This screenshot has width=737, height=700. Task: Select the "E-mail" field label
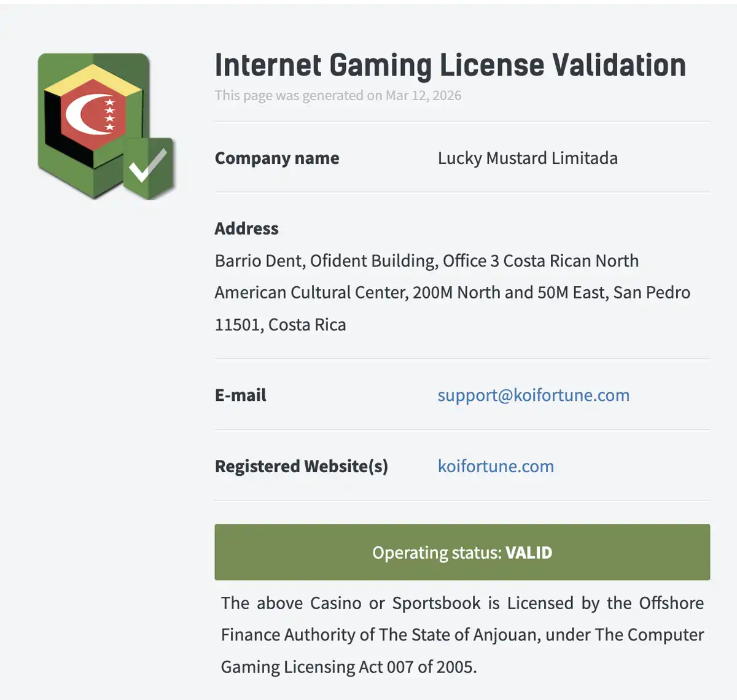coord(240,395)
